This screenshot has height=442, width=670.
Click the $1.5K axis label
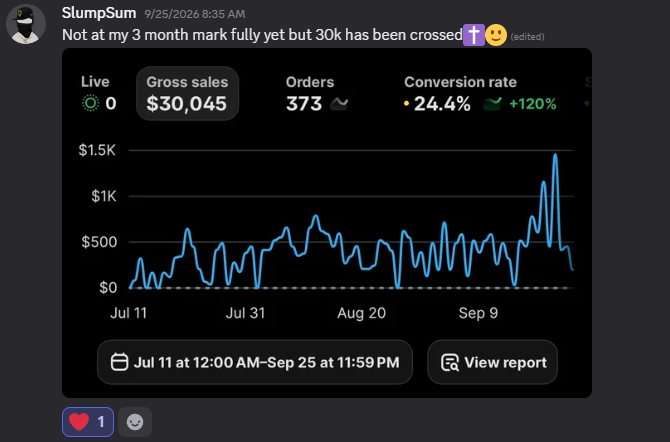pyautogui.click(x=97, y=150)
